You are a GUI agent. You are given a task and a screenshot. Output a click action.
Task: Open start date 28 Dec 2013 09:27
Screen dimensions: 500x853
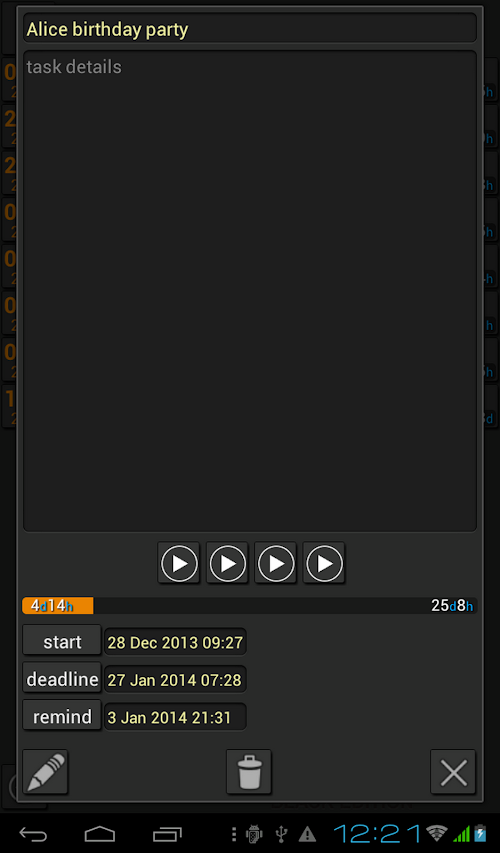tap(175, 642)
